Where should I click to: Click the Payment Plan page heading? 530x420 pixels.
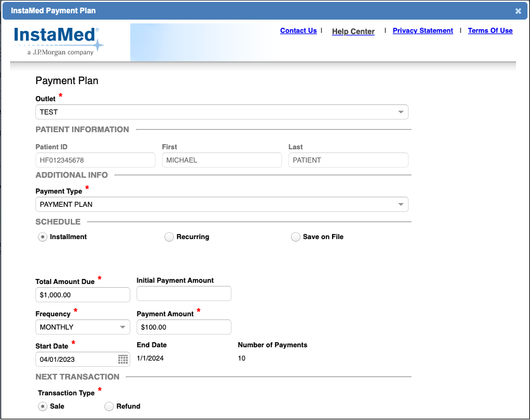coord(67,81)
